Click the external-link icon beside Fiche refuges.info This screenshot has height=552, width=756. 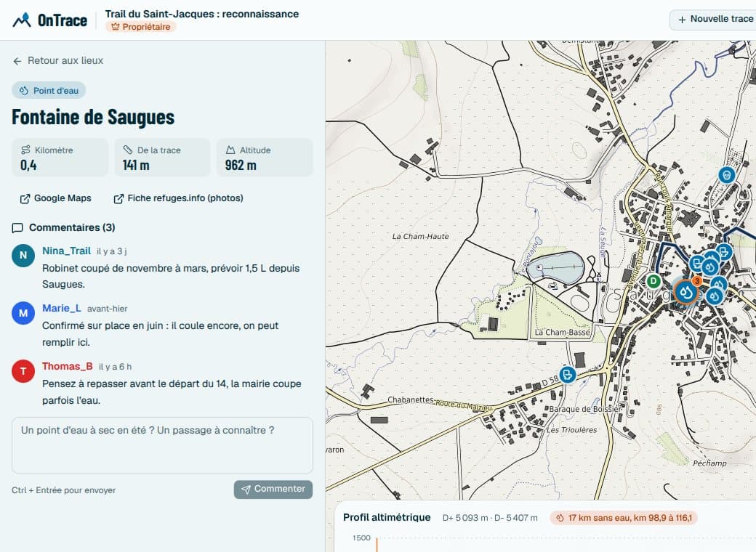[118, 199]
